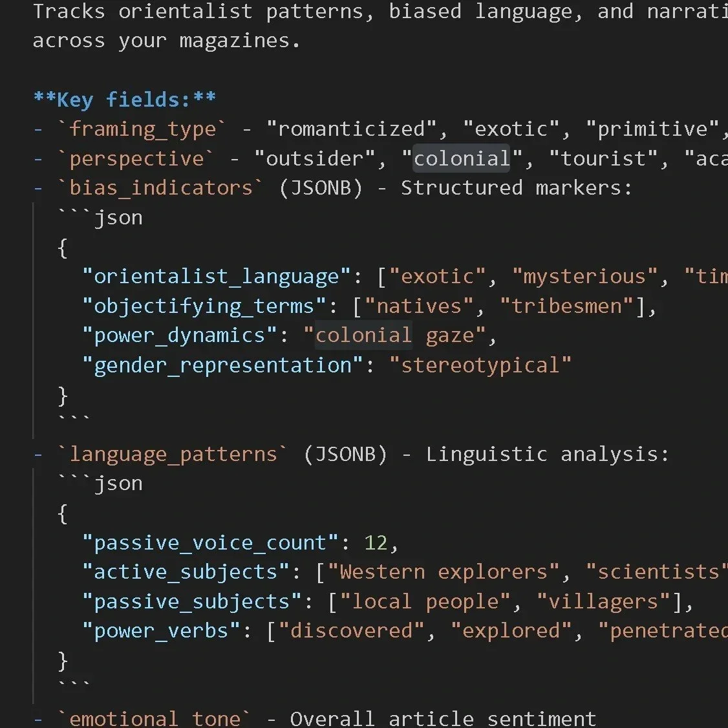The image size is (728, 728).
Task: Click "tribesmen" string value
Action: 566,306
